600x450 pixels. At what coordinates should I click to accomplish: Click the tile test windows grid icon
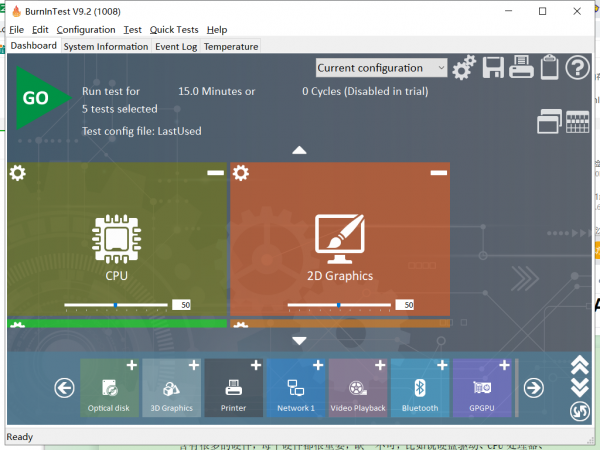[x=577, y=122]
